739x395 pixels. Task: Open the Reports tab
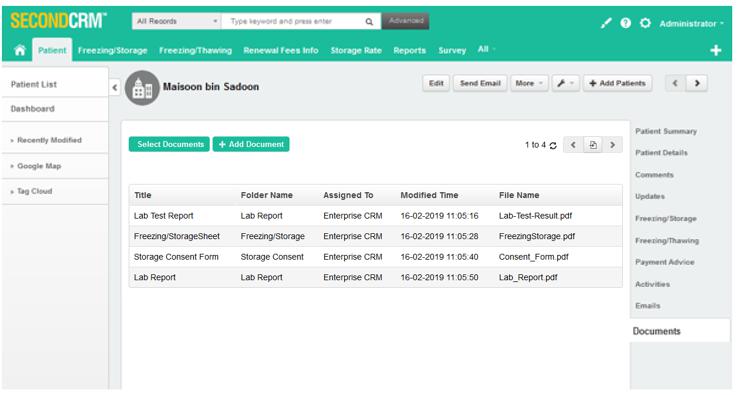click(x=410, y=50)
